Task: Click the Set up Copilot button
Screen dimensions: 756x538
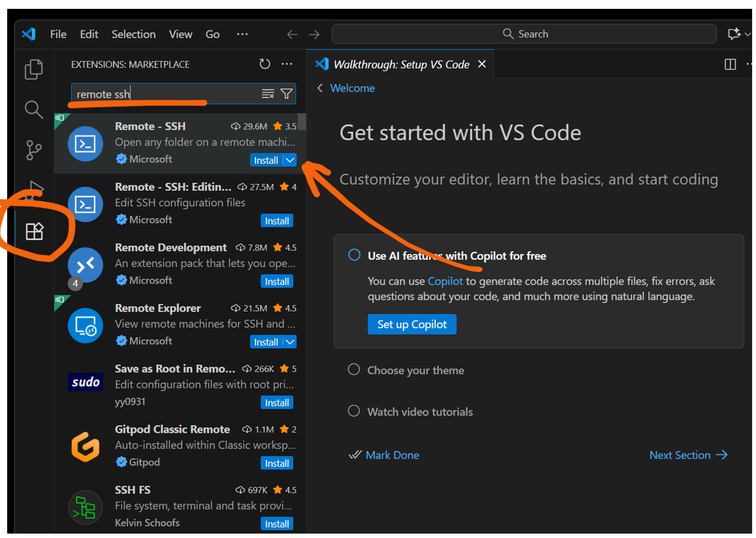Action: click(x=411, y=324)
